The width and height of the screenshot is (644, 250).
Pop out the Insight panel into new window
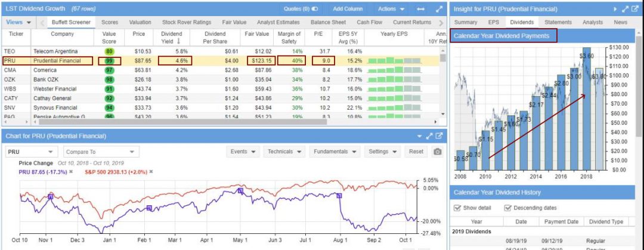pyautogui.click(x=636, y=9)
